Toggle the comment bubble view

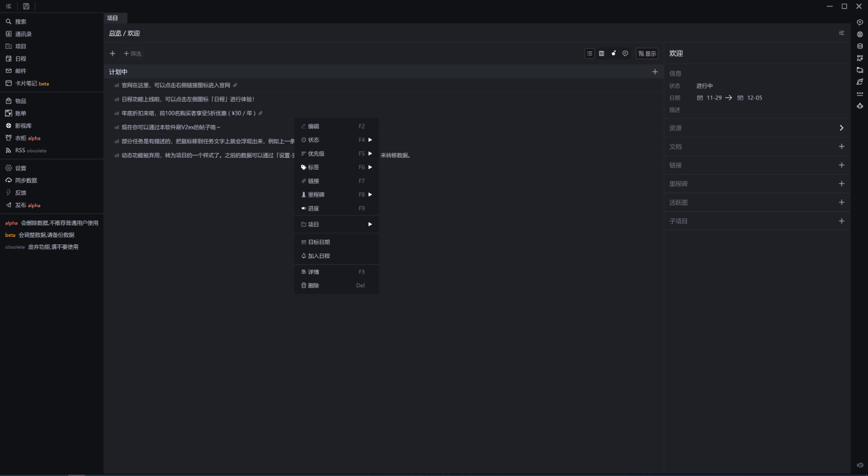point(626,54)
